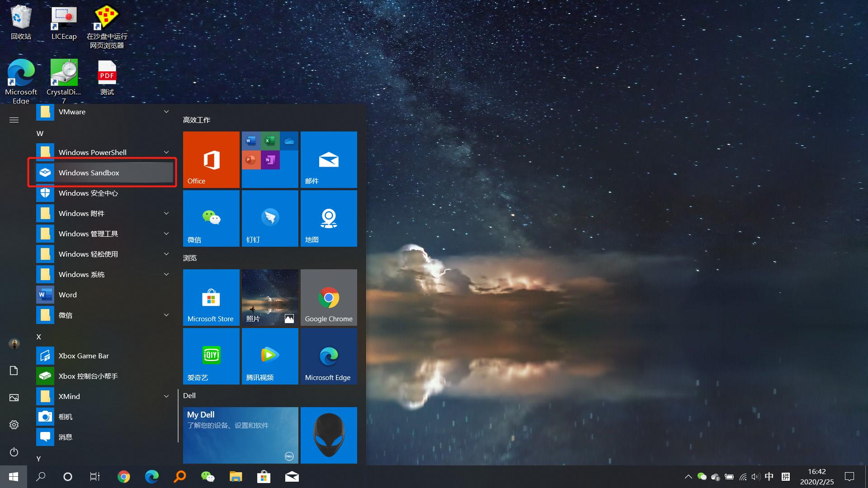Open the Microsoft Store tile
The height and width of the screenshot is (488, 868).
point(211,297)
